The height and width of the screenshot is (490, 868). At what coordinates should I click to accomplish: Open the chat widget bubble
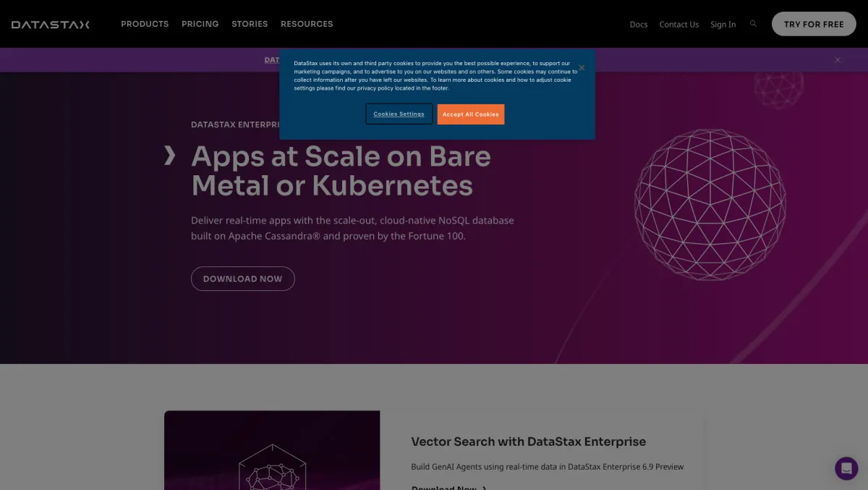tap(846, 468)
